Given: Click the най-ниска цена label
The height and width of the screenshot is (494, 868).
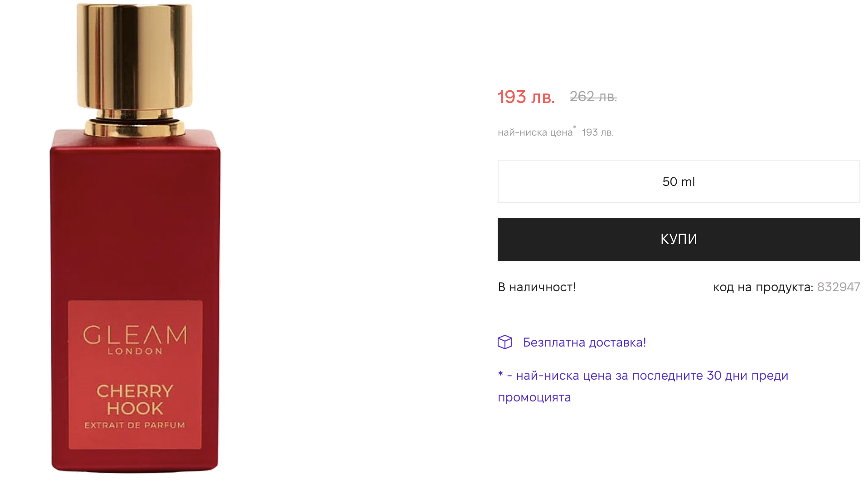Looking at the screenshot, I should click(x=535, y=132).
